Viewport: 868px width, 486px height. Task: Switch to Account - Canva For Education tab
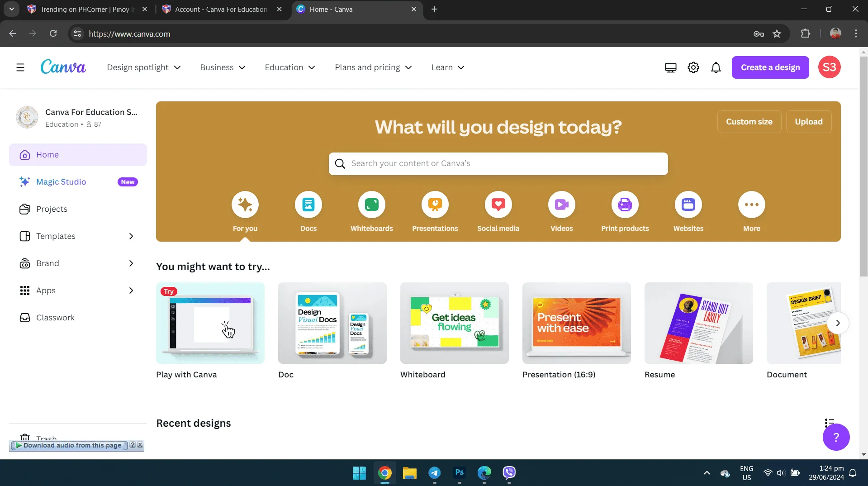tap(222, 9)
